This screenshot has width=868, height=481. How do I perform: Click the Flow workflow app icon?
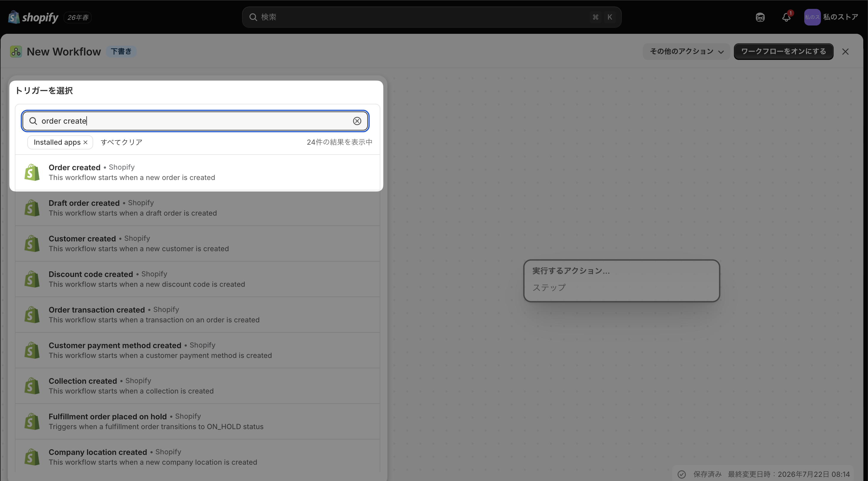pos(16,52)
